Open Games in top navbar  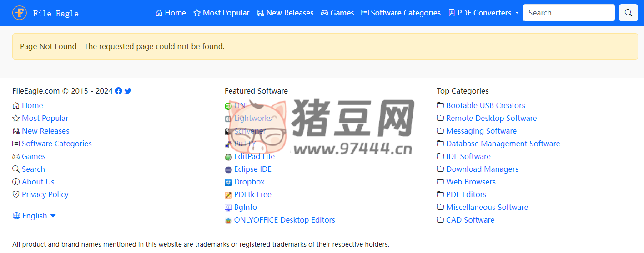click(337, 13)
